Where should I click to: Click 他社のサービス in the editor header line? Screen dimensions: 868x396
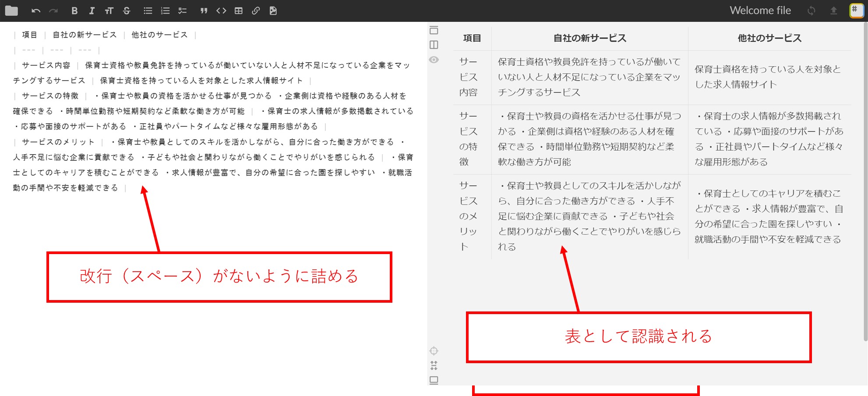[159, 35]
